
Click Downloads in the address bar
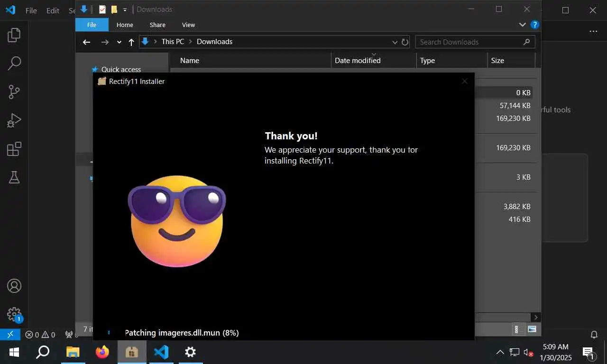[214, 42]
